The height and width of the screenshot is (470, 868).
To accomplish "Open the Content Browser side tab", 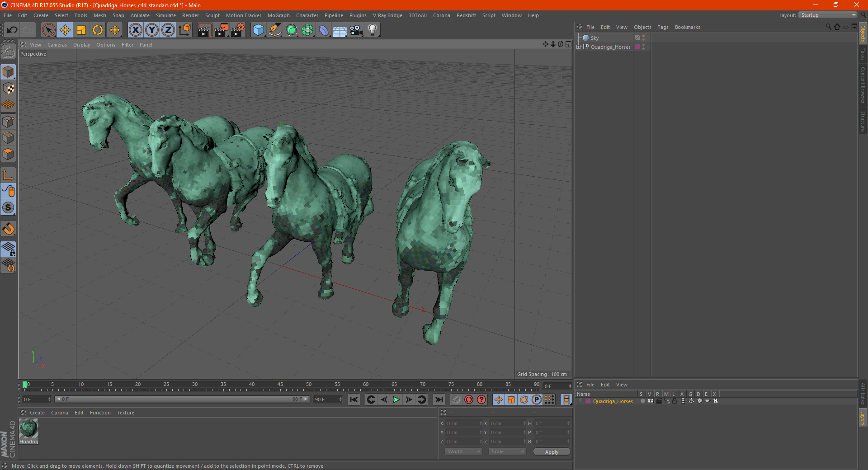I will point(863,85).
